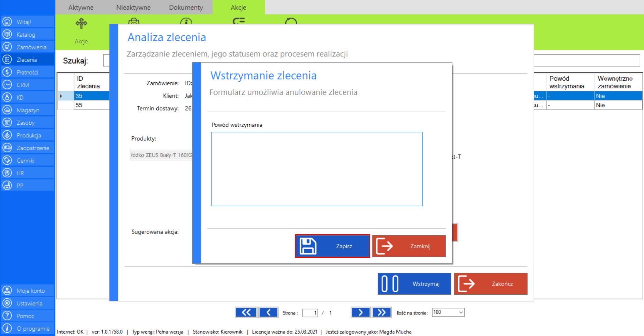This screenshot has height=336, width=644.
Task: Open the Zamówienia sidebar icon
Action: (7, 47)
